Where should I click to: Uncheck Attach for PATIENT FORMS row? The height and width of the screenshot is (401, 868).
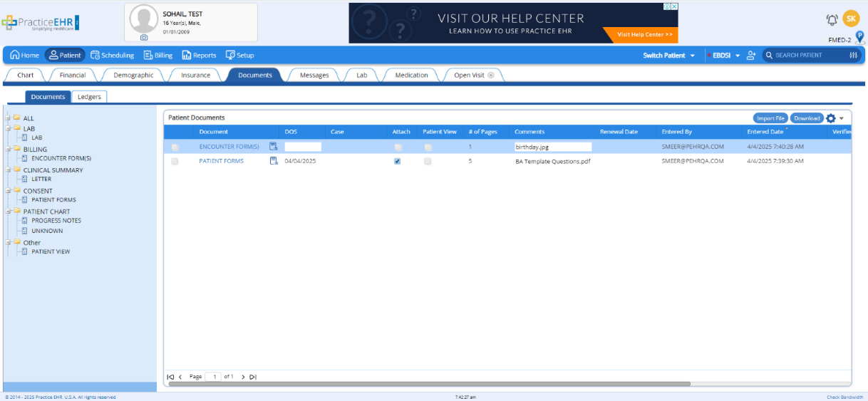tap(398, 162)
